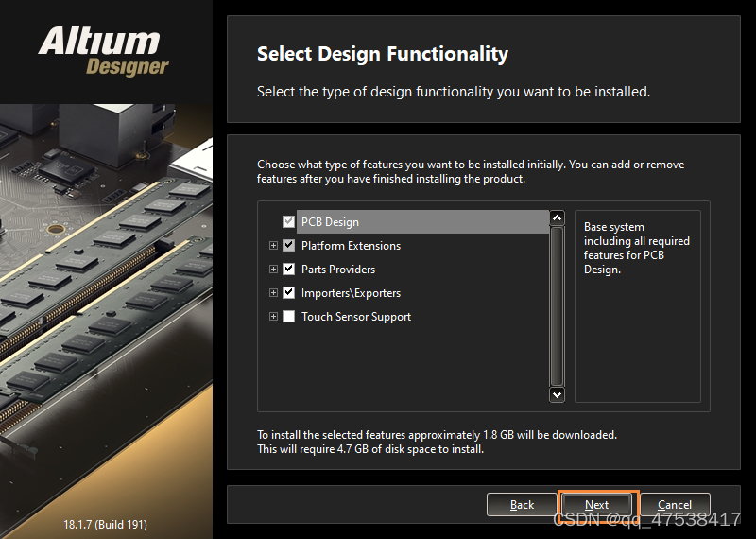Viewport: 756px width, 539px height.
Task: Expand the Touch Sensor Support node
Action: (274, 317)
